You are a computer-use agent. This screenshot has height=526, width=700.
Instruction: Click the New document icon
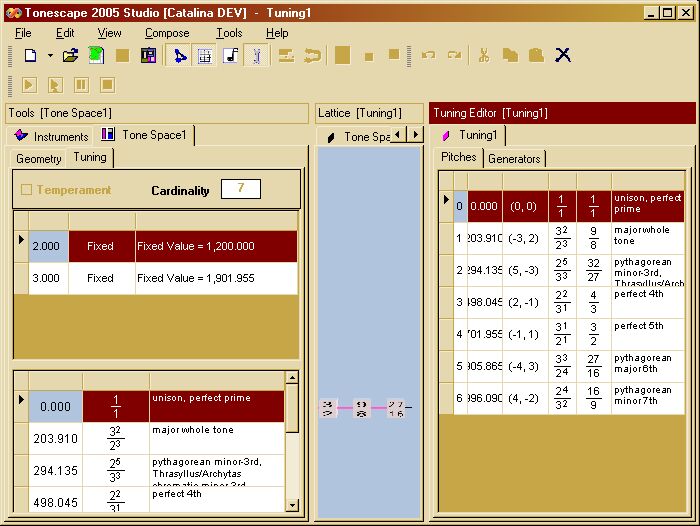(x=30, y=56)
